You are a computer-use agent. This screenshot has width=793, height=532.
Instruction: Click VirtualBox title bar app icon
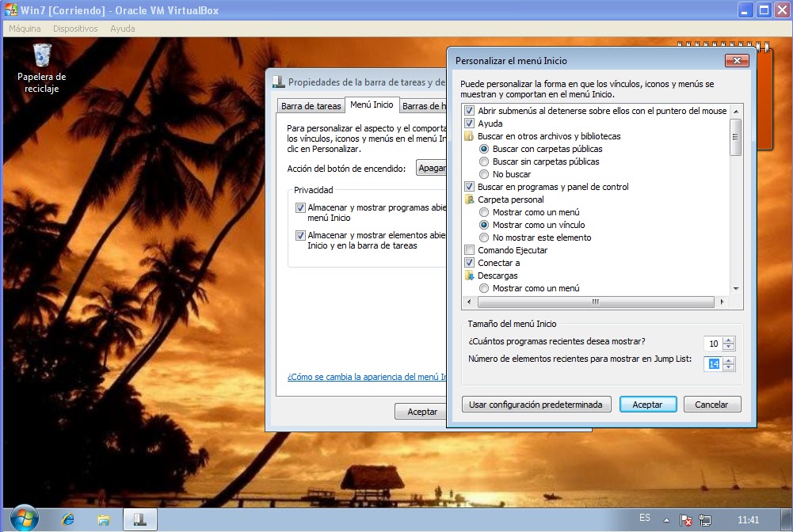[x=10, y=9]
